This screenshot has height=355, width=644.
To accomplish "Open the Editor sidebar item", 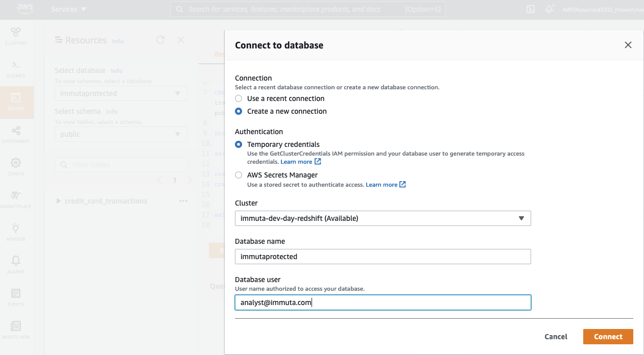I will coord(16,102).
